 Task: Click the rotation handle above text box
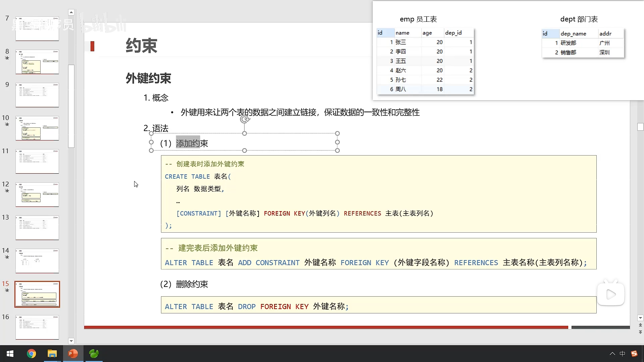[x=245, y=119]
